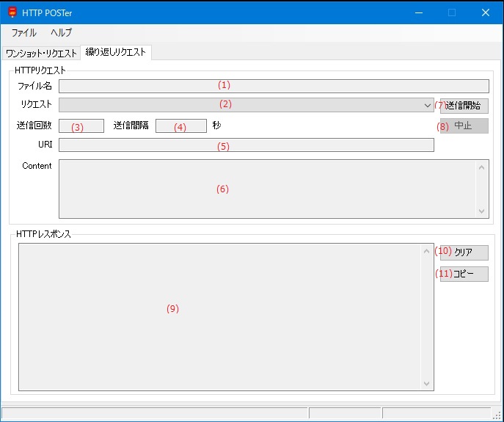Click the HTTPレスポンス area scroll-down arrow
The image size is (504, 422).
pyautogui.click(x=426, y=383)
